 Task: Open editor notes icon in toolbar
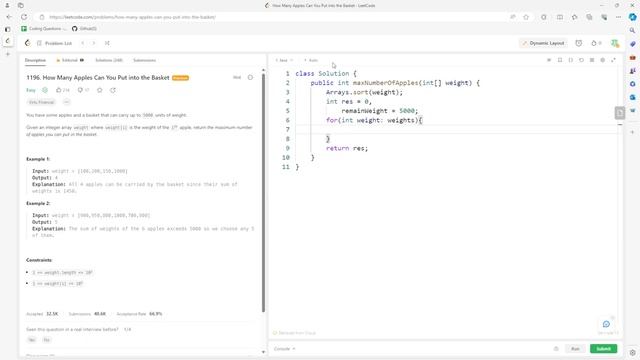pos(549,60)
